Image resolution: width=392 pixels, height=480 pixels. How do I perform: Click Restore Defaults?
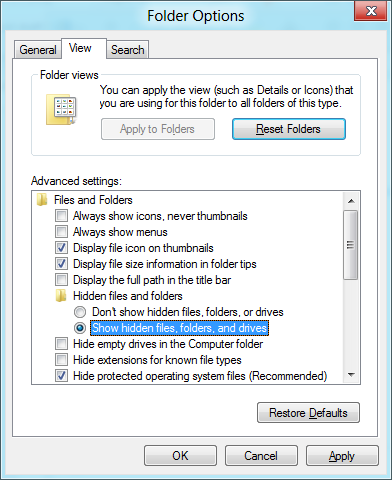(x=308, y=413)
